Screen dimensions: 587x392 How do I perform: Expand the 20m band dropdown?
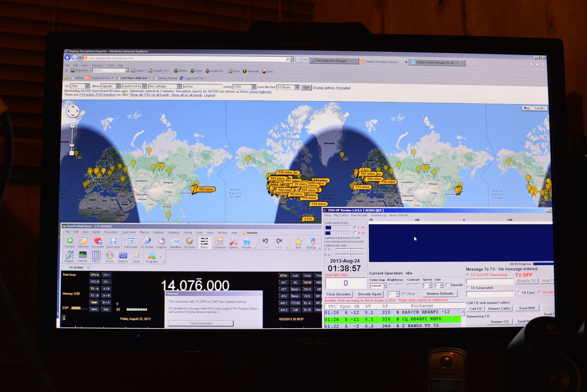coord(87,86)
